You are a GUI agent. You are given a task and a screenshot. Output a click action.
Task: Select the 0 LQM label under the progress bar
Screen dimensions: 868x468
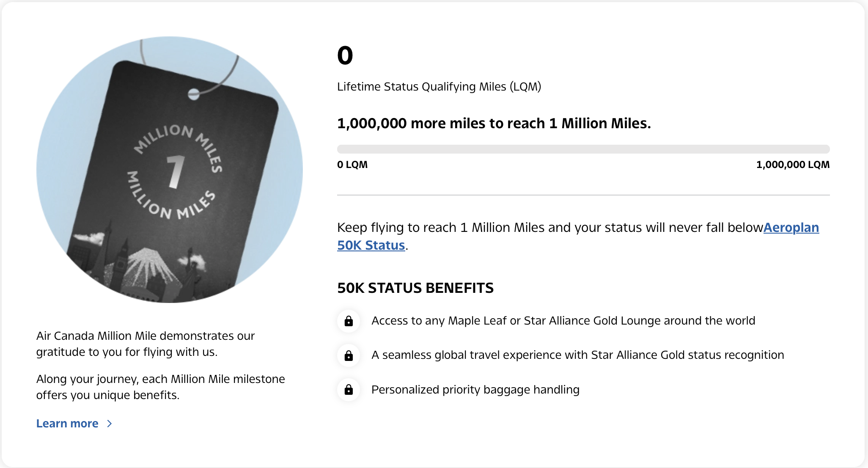click(x=352, y=165)
